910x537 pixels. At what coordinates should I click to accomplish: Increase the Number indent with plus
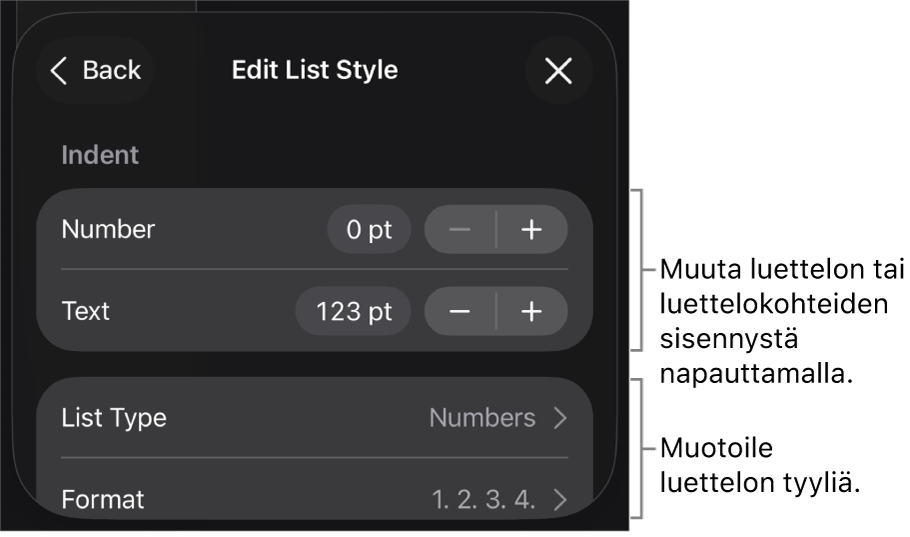pyautogui.click(x=532, y=230)
